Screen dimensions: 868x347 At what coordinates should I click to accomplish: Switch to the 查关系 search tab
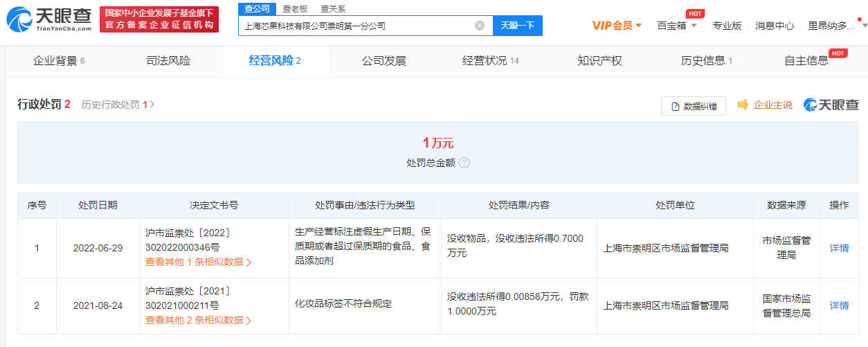[x=333, y=9]
